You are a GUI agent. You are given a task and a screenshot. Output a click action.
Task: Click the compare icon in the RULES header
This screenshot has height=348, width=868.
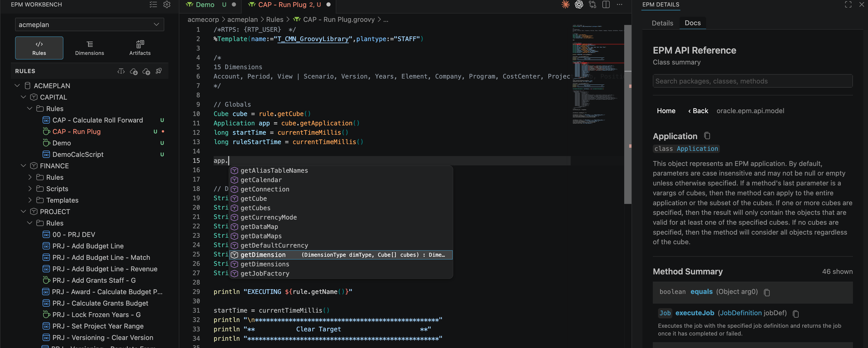[x=121, y=71]
